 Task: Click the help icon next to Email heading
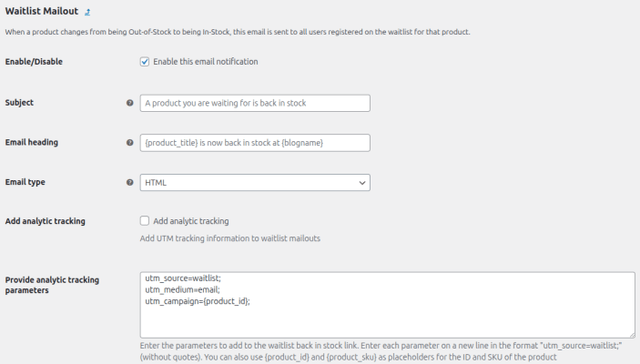coord(129,143)
